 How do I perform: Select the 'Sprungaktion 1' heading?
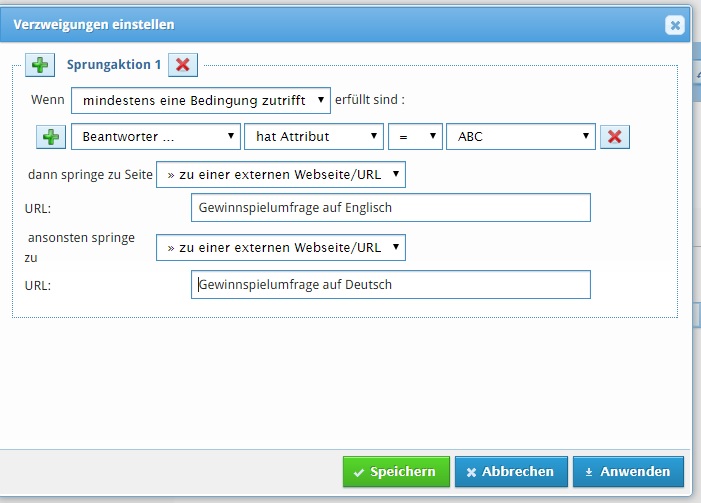click(114, 65)
